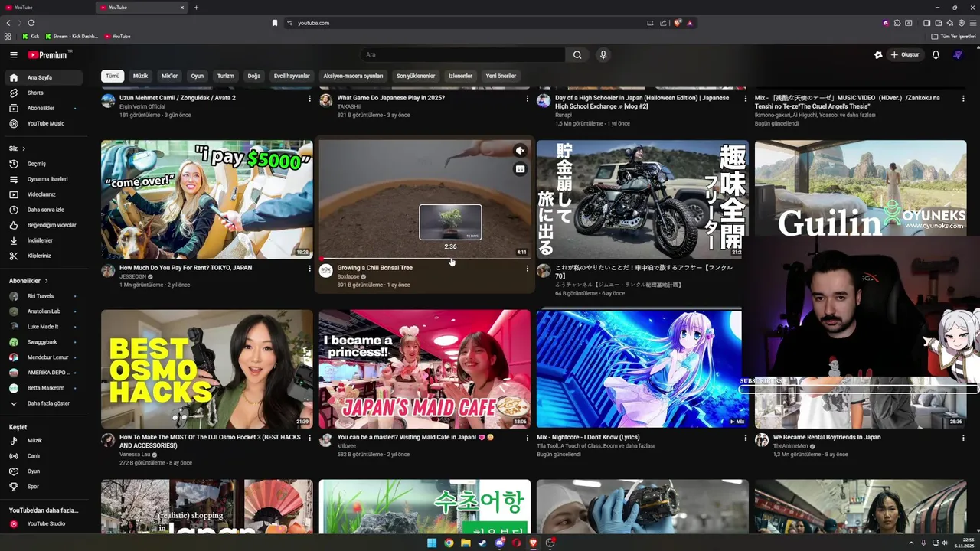Select the Tümü filter chip
This screenshot has width=980, height=551.
(113, 76)
